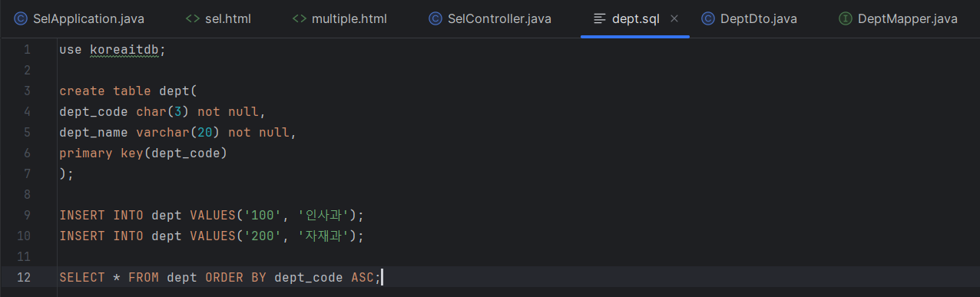The image size is (980, 297).
Task: Click line number 12 in gutter
Action: click(24, 277)
